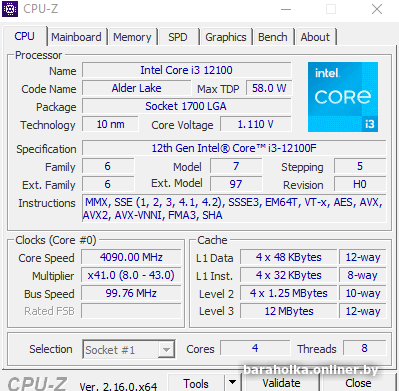Viewport: 399px width, 391px height.
Task: Click the Name field Intel Core i3 12100
Action: click(187, 70)
